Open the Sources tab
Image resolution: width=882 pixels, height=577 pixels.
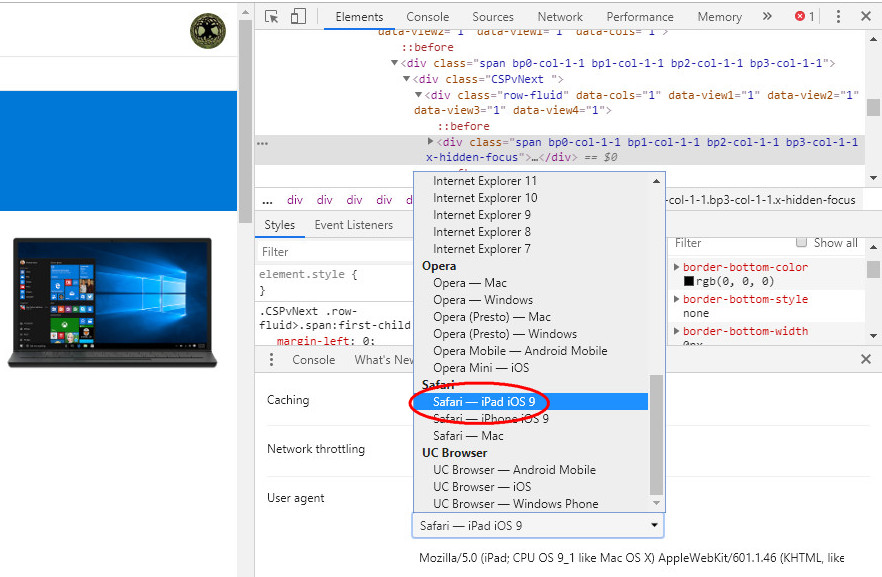tap(493, 17)
